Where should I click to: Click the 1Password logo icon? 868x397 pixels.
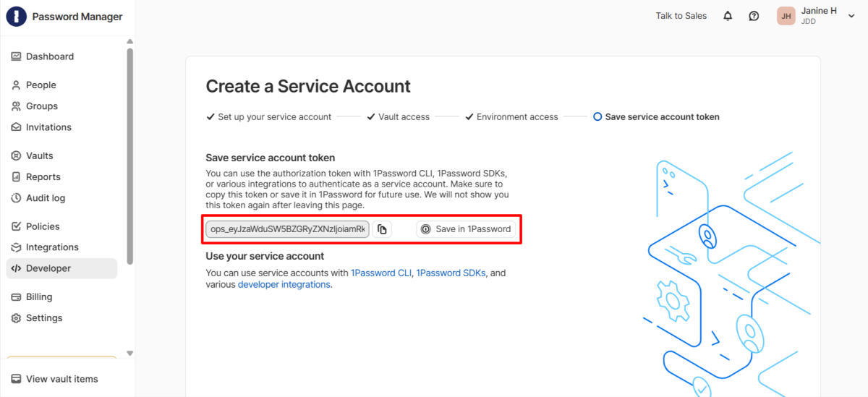(x=17, y=17)
